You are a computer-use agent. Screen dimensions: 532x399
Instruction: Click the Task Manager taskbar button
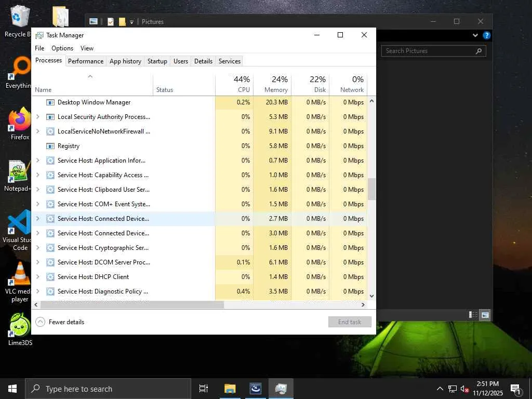(281, 389)
